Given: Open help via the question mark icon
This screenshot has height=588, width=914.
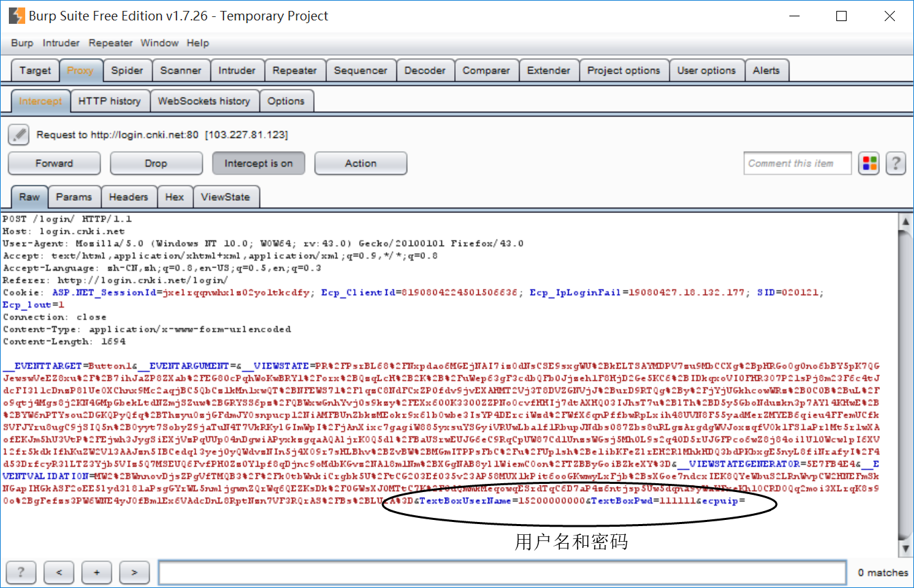Looking at the screenshot, I should pos(896,163).
